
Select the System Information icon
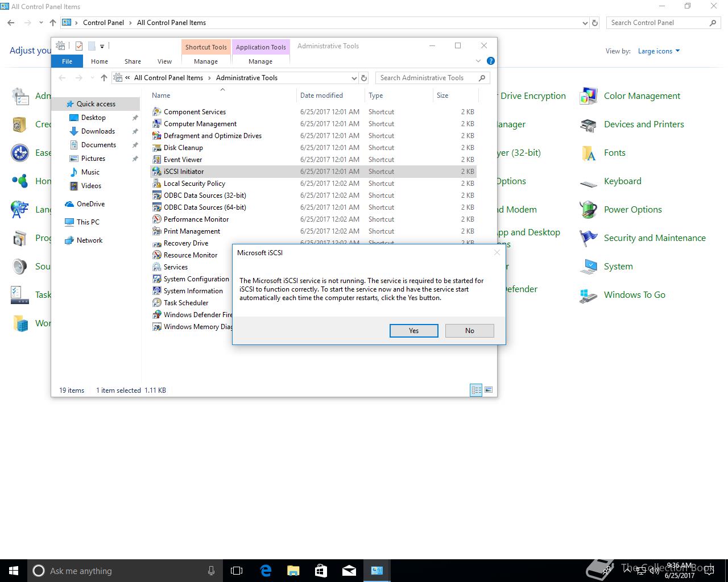tap(157, 291)
